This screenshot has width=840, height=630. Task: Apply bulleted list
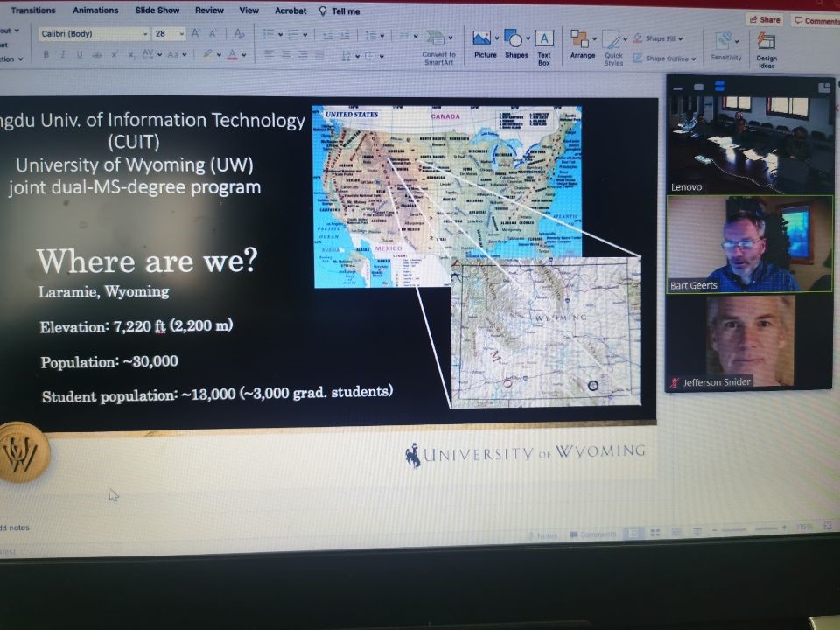click(269, 35)
